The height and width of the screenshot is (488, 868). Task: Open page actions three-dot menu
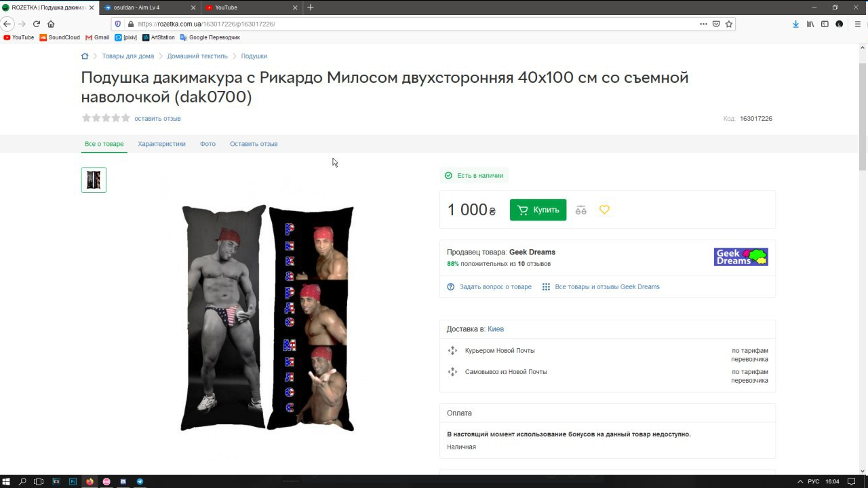(x=703, y=24)
